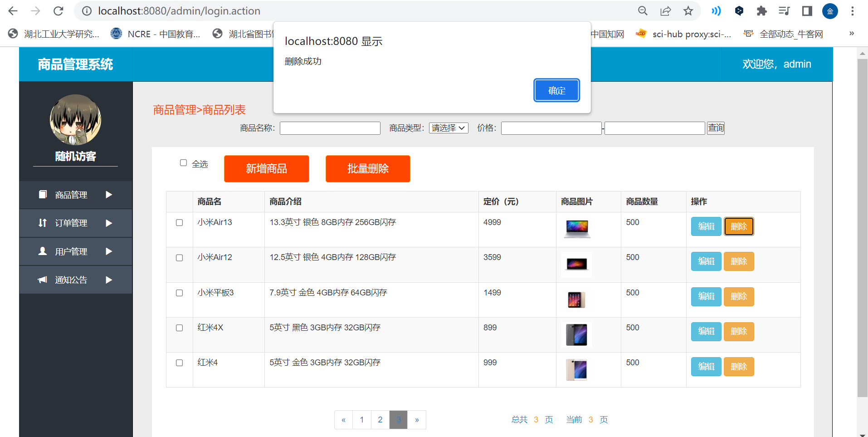Open the 用户管理 sidebar menu
868x437 pixels.
76,251
